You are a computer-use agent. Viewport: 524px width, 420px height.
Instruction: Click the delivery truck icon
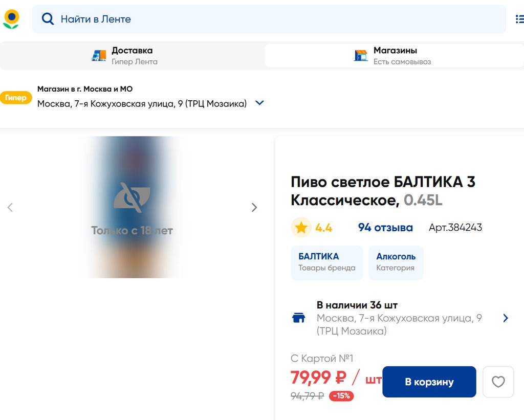(x=99, y=55)
